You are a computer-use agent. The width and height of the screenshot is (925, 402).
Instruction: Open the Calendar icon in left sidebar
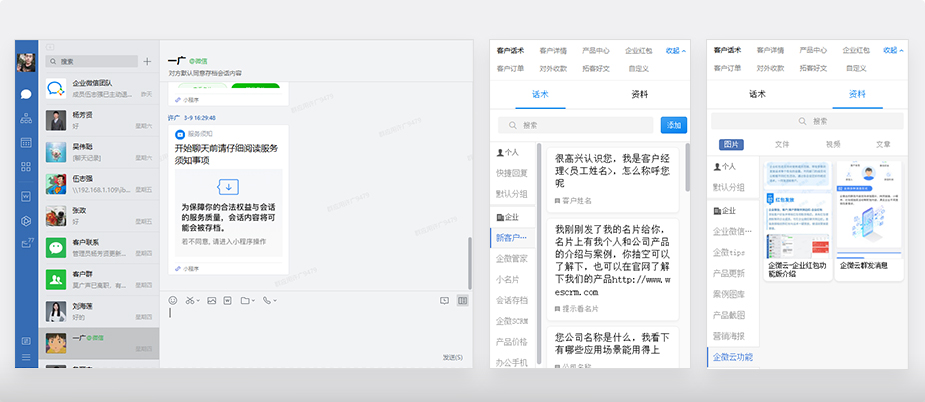26,143
